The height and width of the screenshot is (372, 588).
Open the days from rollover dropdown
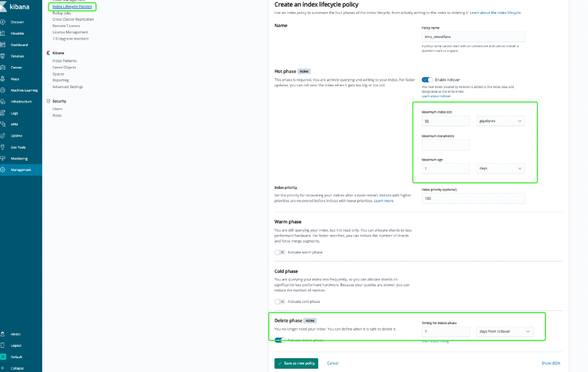tap(505, 331)
